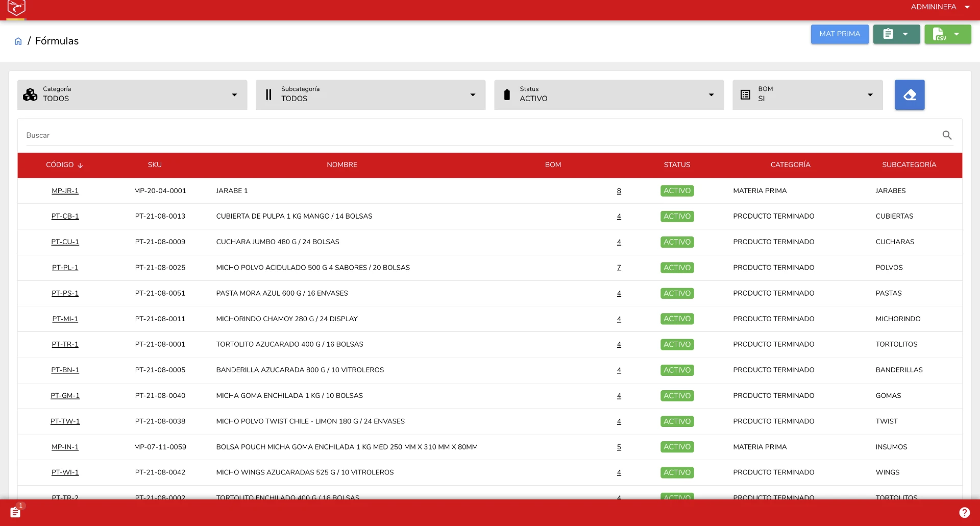Open the help question mark icon

(964, 513)
